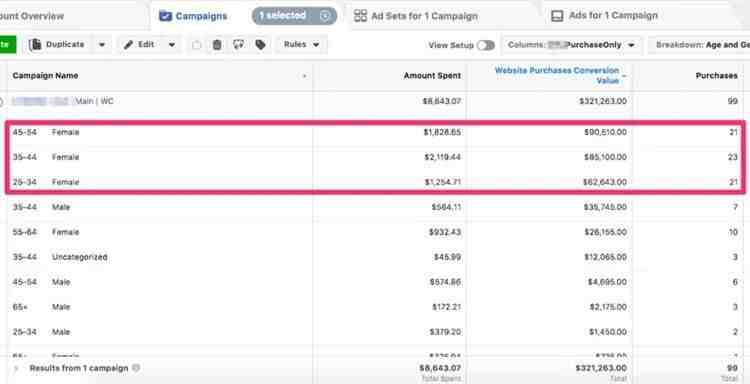
Task: Sort by Website Purchases Conversion Value column
Action: click(557, 76)
